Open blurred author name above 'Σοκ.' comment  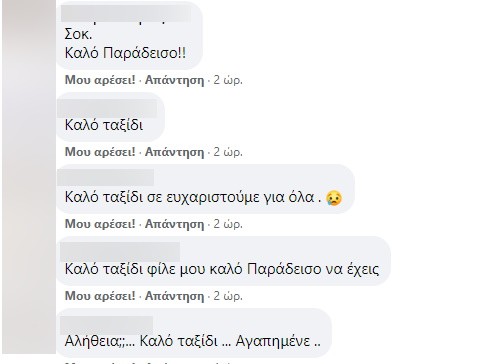click(x=127, y=13)
